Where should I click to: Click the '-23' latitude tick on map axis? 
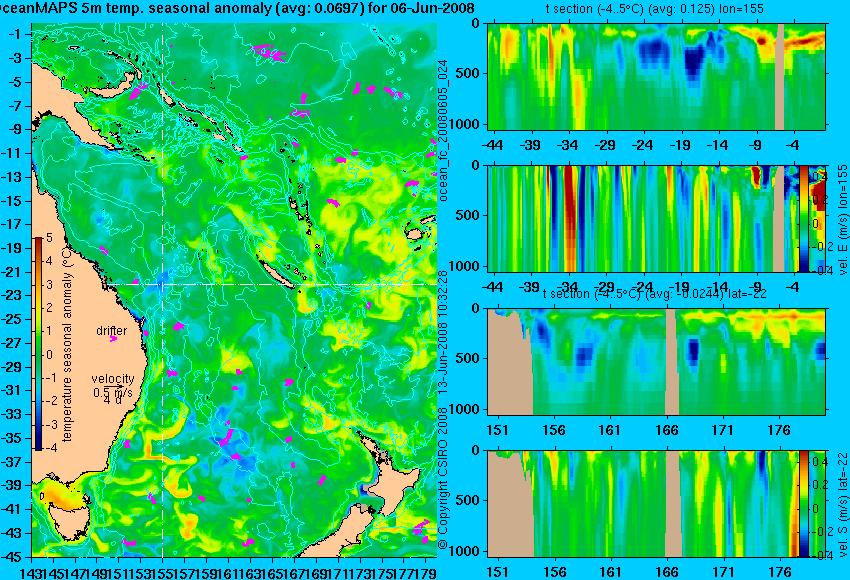tap(10, 295)
